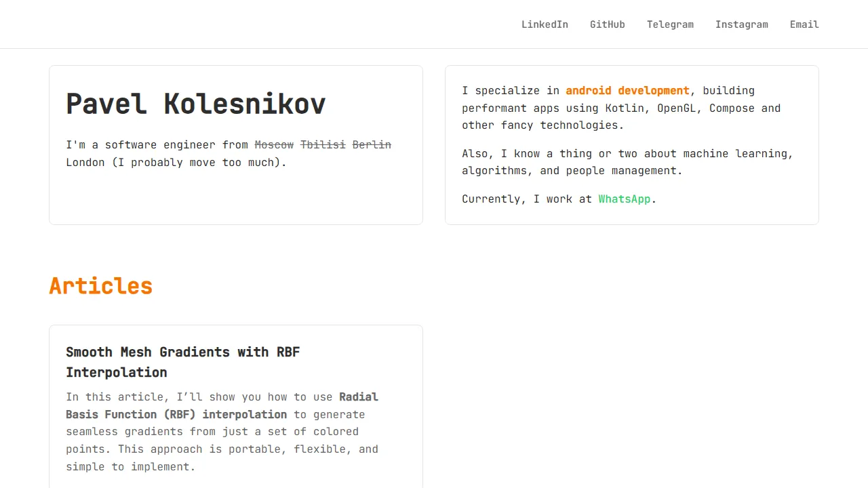Click the strikethrough Moscow text
Image resolution: width=868 pixels, height=488 pixels.
click(274, 144)
